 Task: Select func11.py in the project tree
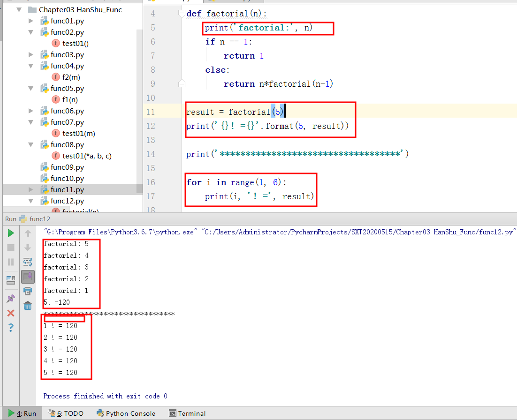67,189
